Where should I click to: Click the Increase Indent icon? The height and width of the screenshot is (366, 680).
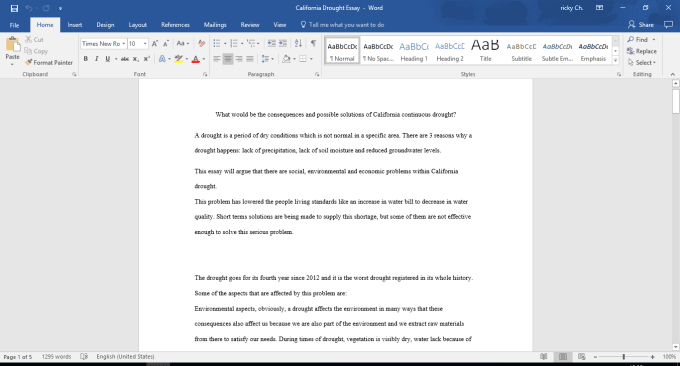coord(283,43)
